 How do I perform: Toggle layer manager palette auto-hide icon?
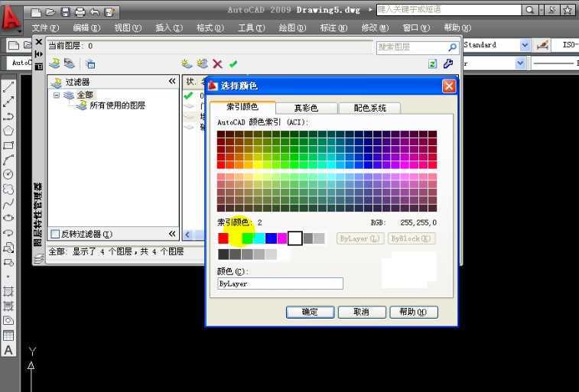pos(39,54)
